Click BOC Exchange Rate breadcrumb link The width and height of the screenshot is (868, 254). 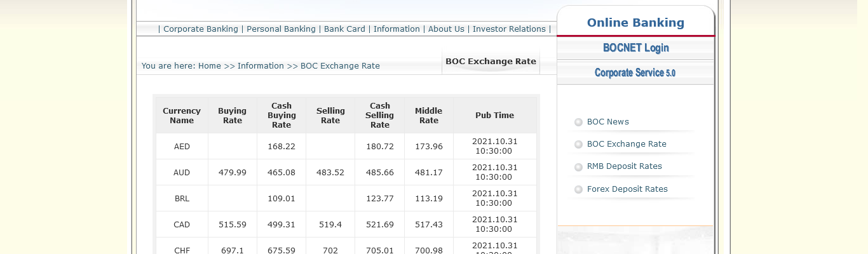(340, 66)
